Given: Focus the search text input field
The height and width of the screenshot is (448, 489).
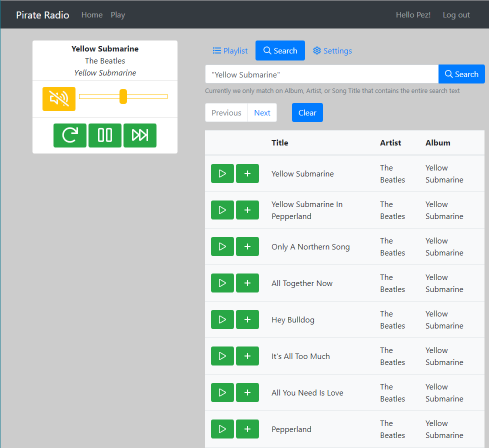Looking at the screenshot, I should (322, 74).
